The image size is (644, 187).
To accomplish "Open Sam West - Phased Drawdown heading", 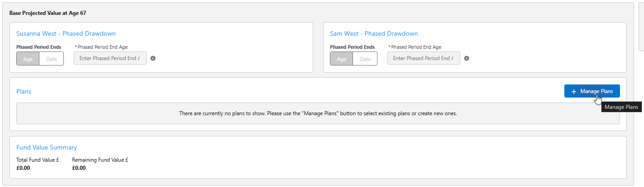I will tap(374, 33).
